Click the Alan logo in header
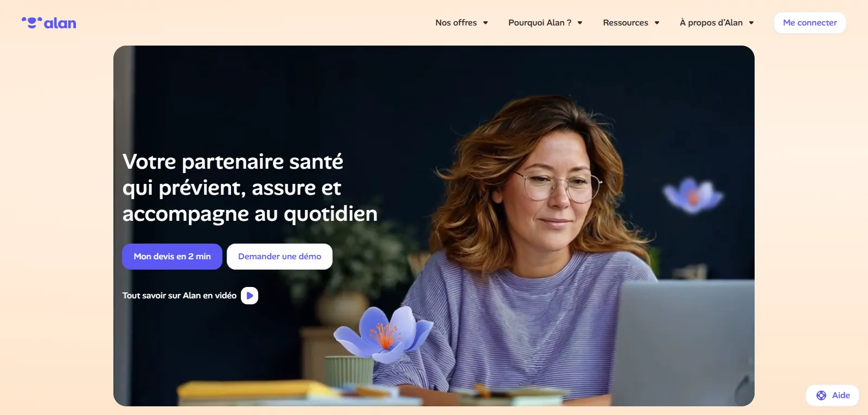The width and height of the screenshot is (868, 415). pos(49,23)
